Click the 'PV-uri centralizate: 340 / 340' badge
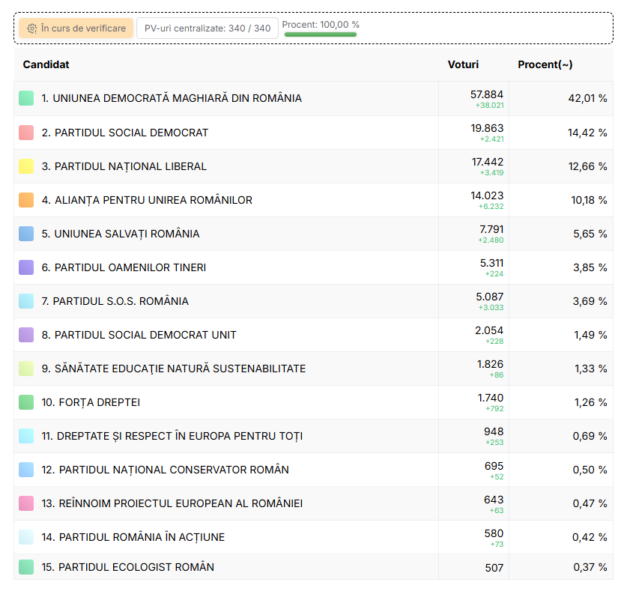621x600 pixels. pyautogui.click(x=207, y=29)
